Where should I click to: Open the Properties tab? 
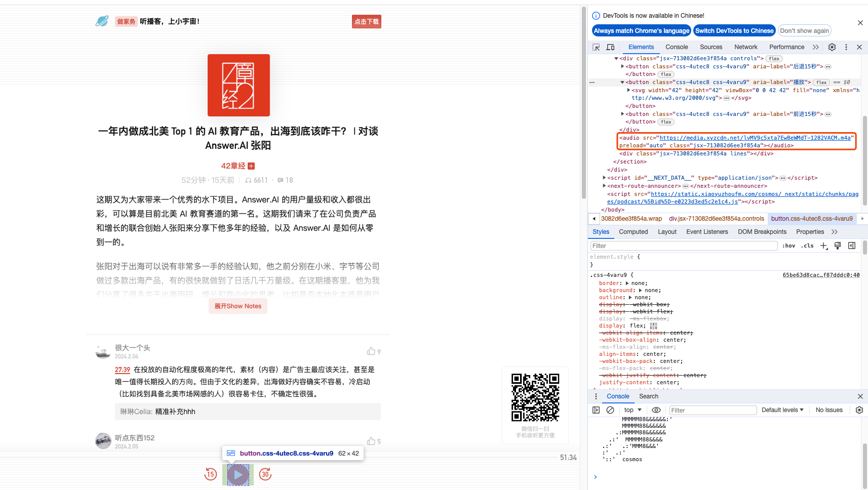click(810, 232)
